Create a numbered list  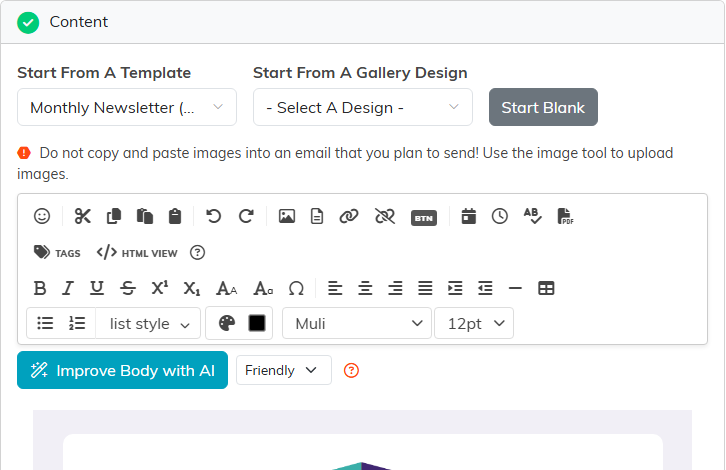77,323
